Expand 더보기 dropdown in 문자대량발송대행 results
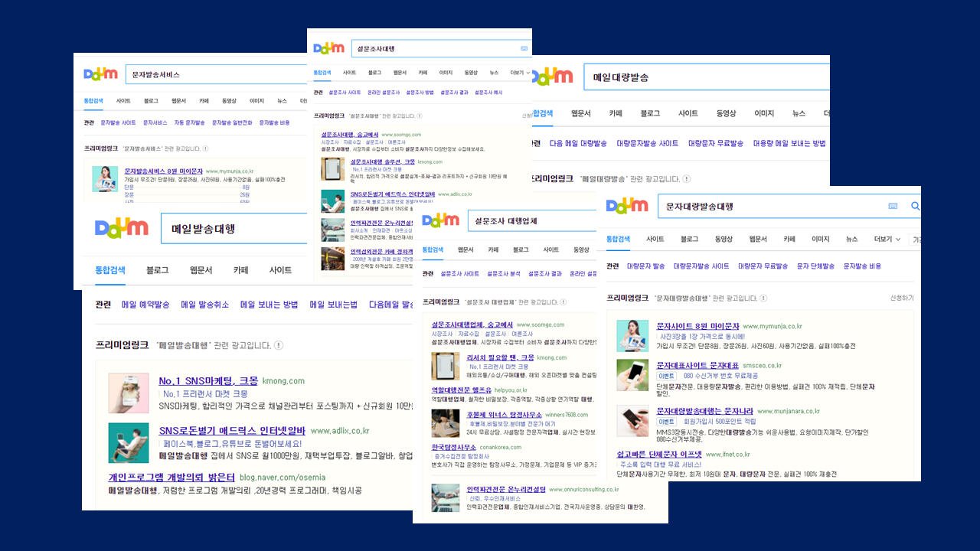The height and width of the screenshot is (551, 980). tap(887, 239)
